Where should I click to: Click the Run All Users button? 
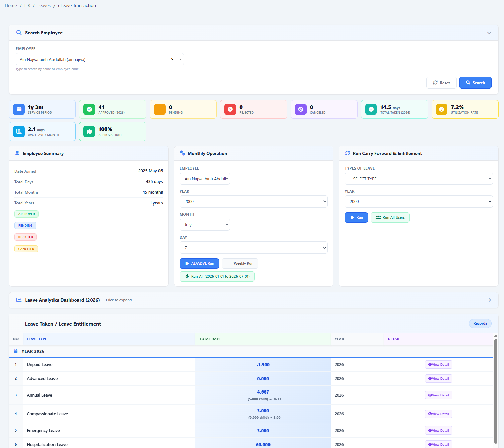[x=390, y=217]
